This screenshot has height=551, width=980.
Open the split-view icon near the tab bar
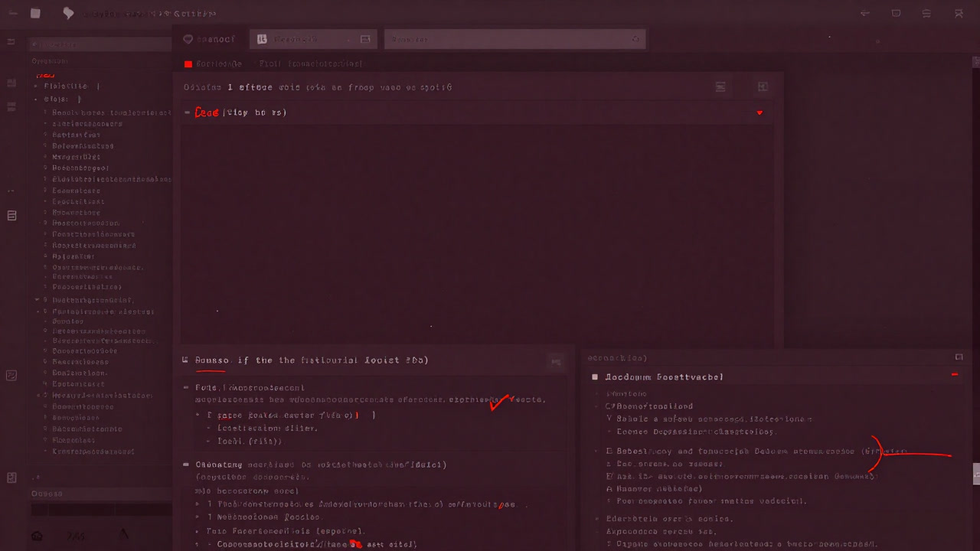[x=366, y=38]
